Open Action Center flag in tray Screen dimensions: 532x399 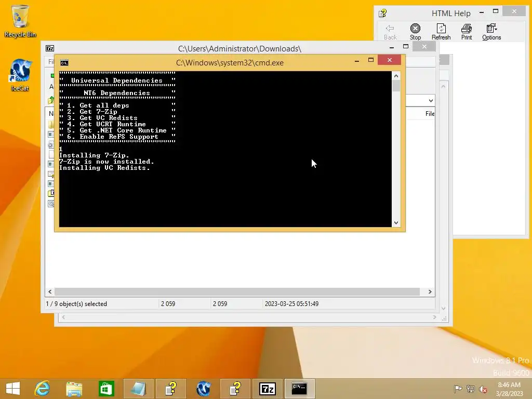pyautogui.click(x=458, y=389)
